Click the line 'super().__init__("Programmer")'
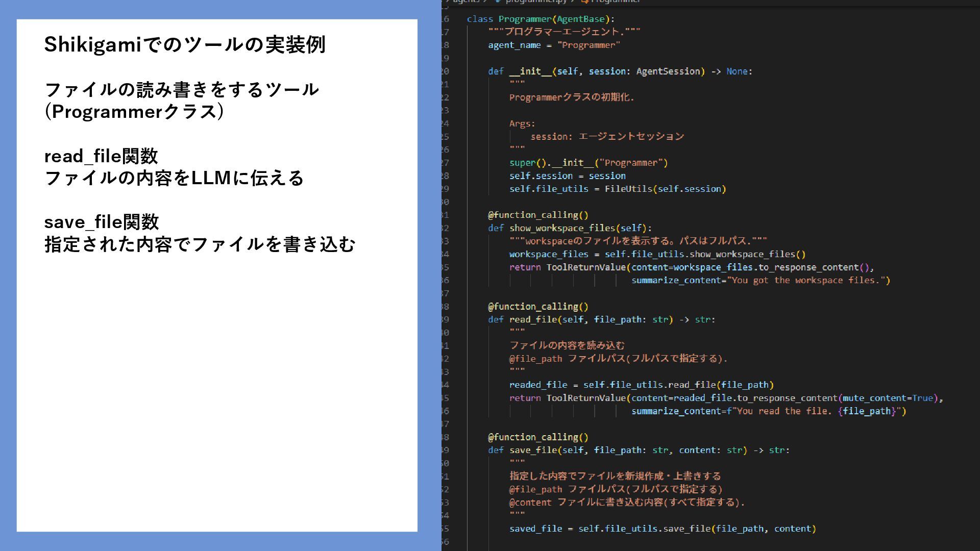Screen dimensions: 980x551 pos(588,163)
